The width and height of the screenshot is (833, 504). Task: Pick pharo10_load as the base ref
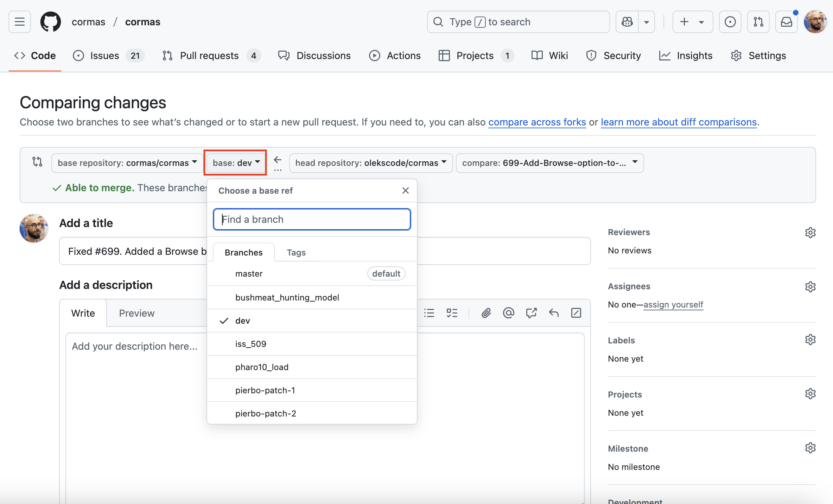(x=262, y=367)
